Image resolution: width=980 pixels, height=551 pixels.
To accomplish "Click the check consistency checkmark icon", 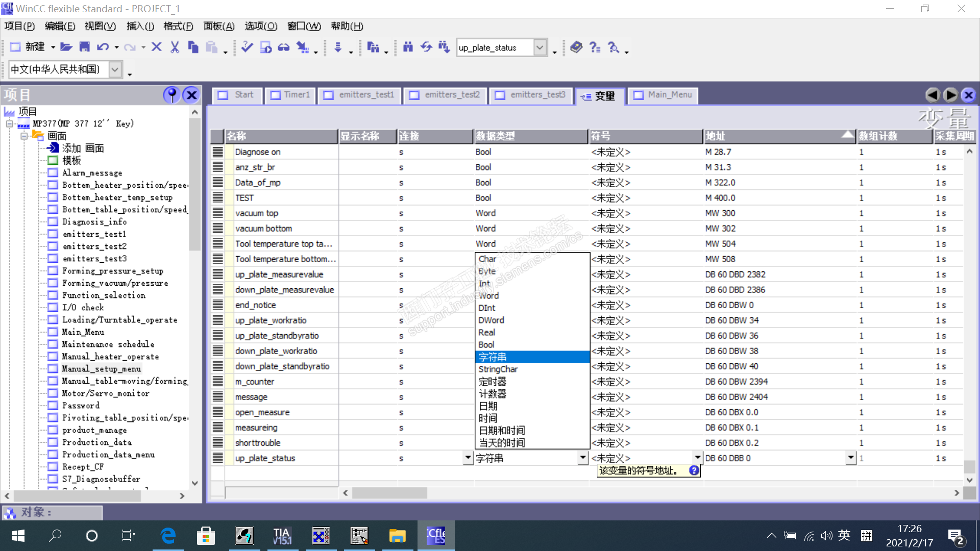I will [x=247, y=47].
